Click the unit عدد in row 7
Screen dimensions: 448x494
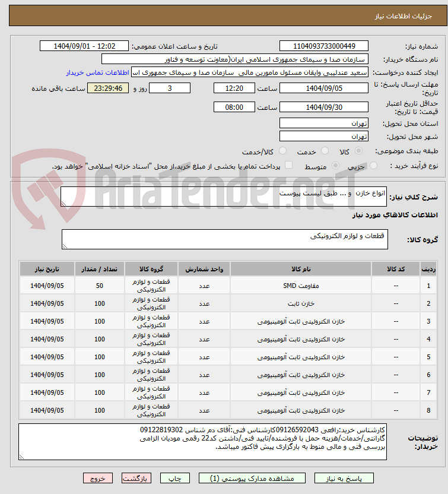(x=204, y=393)
